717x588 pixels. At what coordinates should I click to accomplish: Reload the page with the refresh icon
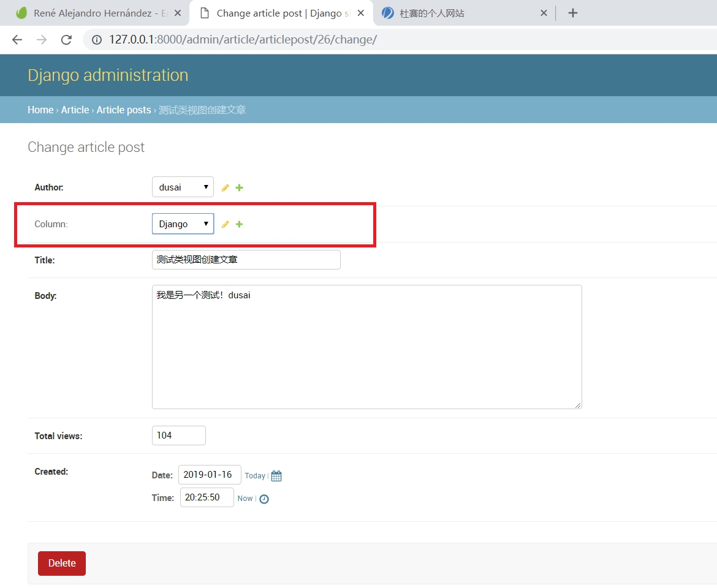pos(66,40)
